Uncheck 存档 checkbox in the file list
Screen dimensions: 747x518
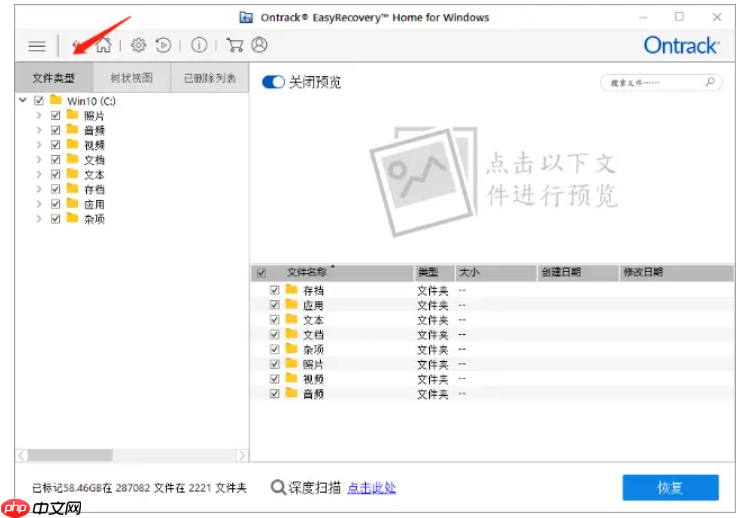click(274, 290)
